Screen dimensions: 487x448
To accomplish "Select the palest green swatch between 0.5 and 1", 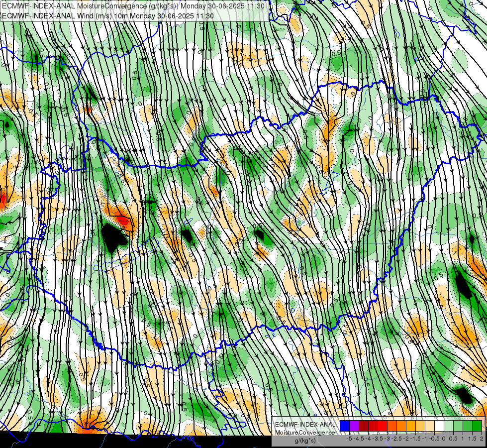I will coord(449,426).
